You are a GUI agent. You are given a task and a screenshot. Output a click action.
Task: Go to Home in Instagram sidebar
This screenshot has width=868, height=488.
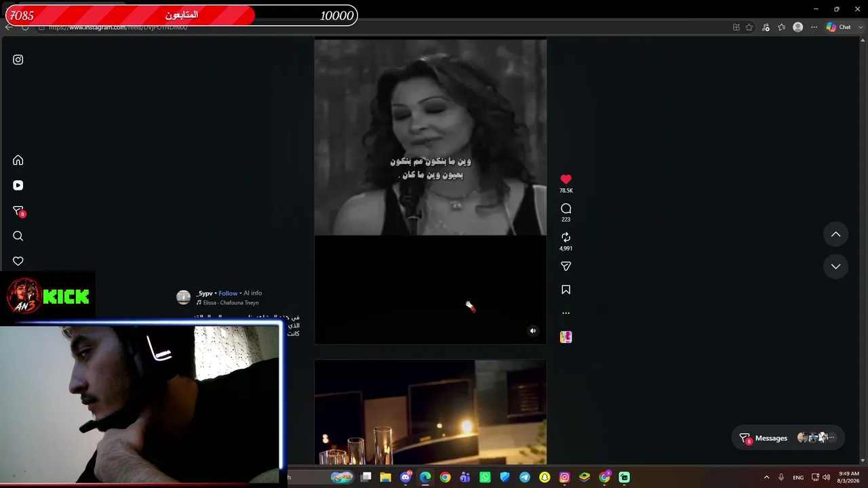18,160
